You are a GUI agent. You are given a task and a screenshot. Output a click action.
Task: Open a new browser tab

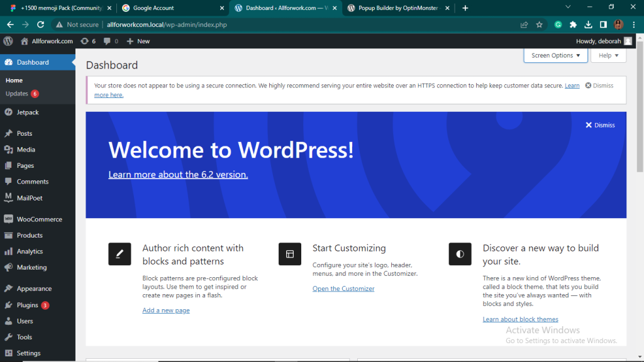465,8
